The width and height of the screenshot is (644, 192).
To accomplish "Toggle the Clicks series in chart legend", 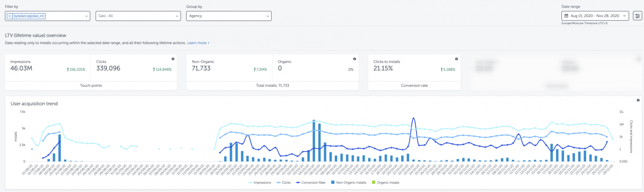I will 284,183.
